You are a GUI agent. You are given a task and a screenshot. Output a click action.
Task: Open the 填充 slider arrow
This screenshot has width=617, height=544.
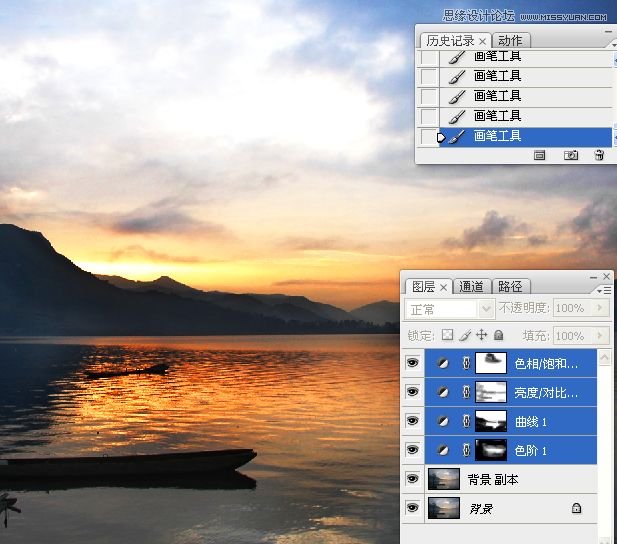pos(600,336)
